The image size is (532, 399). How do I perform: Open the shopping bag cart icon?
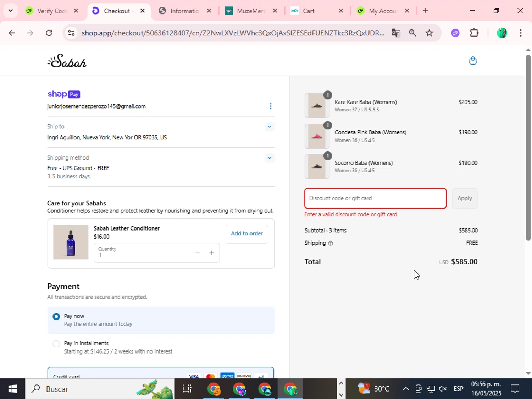473,61
